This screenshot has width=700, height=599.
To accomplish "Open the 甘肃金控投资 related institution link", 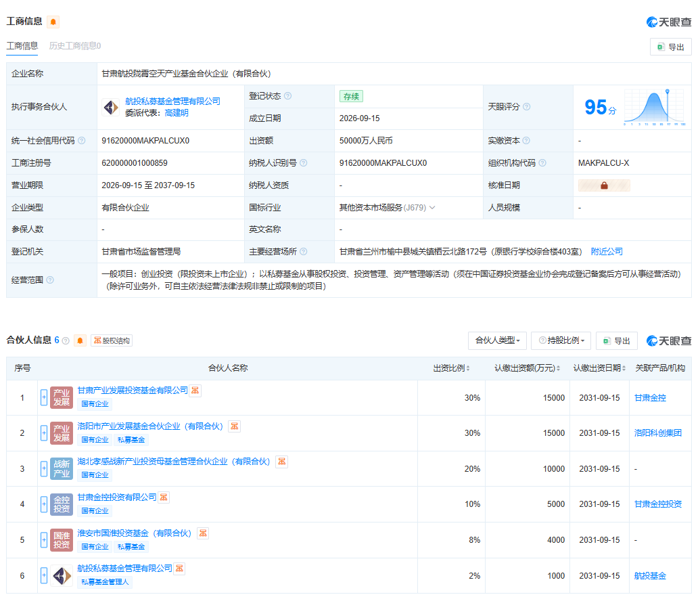I will (x=658, y=504).
